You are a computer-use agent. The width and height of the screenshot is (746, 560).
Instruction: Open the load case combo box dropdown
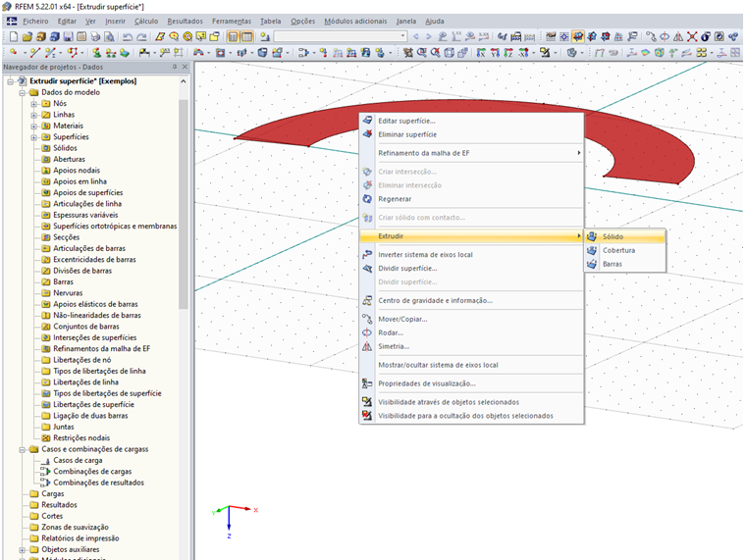(x=403, y=36)
